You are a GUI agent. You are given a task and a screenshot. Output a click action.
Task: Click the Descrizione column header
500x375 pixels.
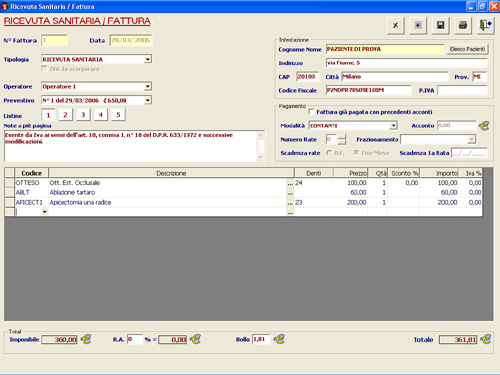(x=171, y=173)
